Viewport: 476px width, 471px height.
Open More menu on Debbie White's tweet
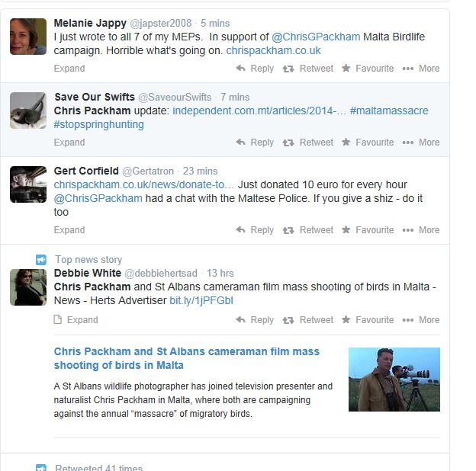pos(421,320)
